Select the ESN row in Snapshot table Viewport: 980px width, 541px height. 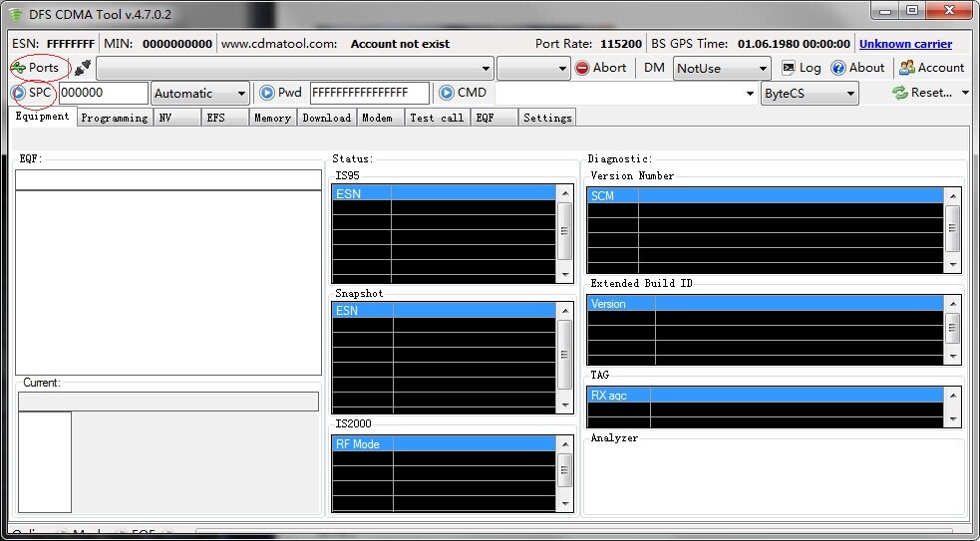click(x=444, y=311)
